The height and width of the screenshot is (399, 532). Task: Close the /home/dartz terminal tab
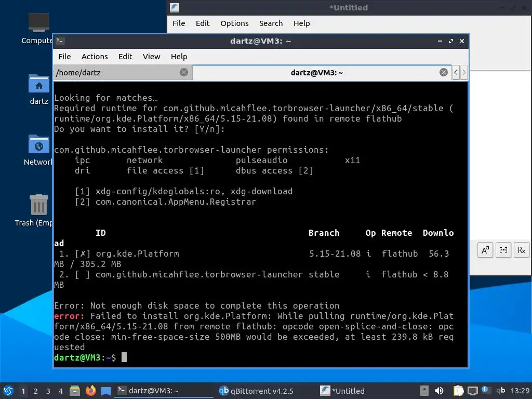pyautogui.click(x=184, y=72)
